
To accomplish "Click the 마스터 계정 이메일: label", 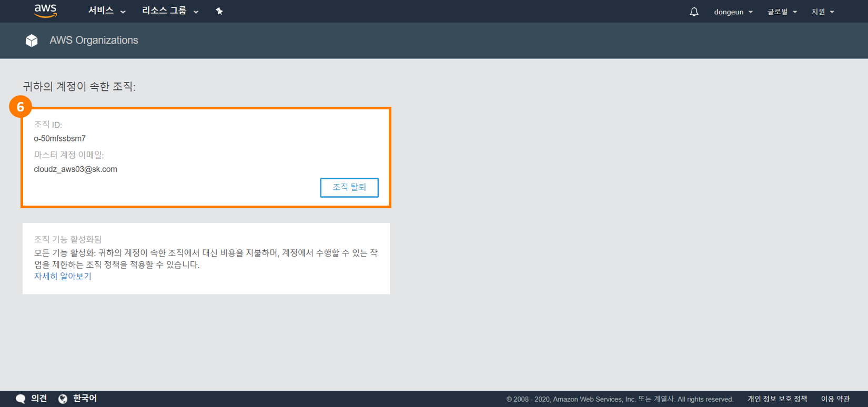I will point(69,155).
